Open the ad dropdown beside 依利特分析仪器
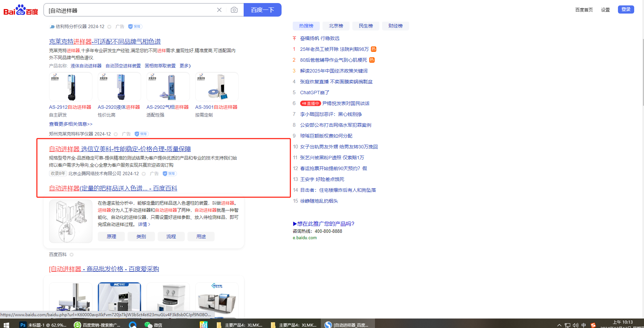644x328 pixels. pyautogui.click(x=109, y=27)
